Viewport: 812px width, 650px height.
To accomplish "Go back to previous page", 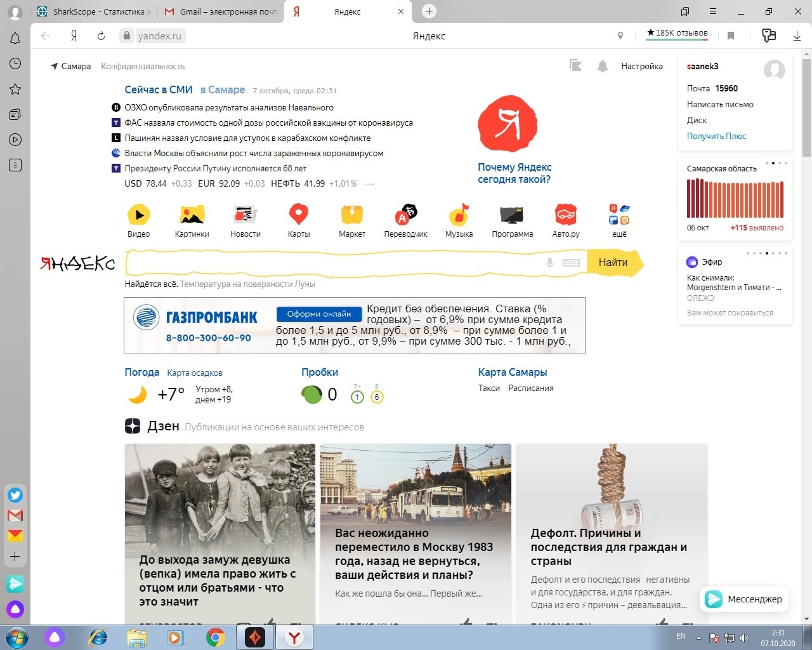I will click(46, 36).
